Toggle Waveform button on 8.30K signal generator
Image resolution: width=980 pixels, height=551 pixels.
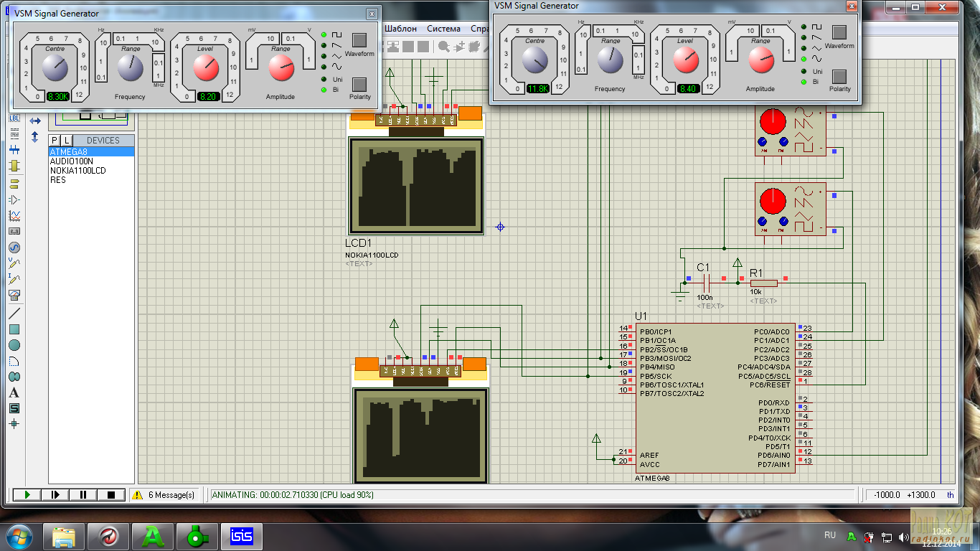click(x=359, y=40)
